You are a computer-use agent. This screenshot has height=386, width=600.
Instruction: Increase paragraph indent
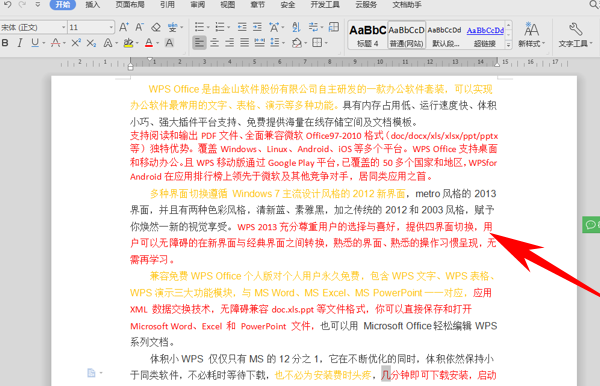[258, 27]
